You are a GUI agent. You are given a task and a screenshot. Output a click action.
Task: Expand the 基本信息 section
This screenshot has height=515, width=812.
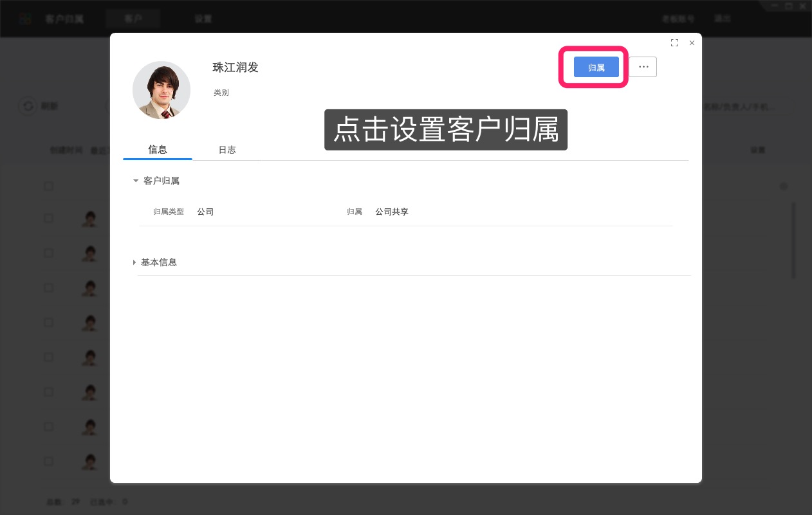(x=134, y=262)
